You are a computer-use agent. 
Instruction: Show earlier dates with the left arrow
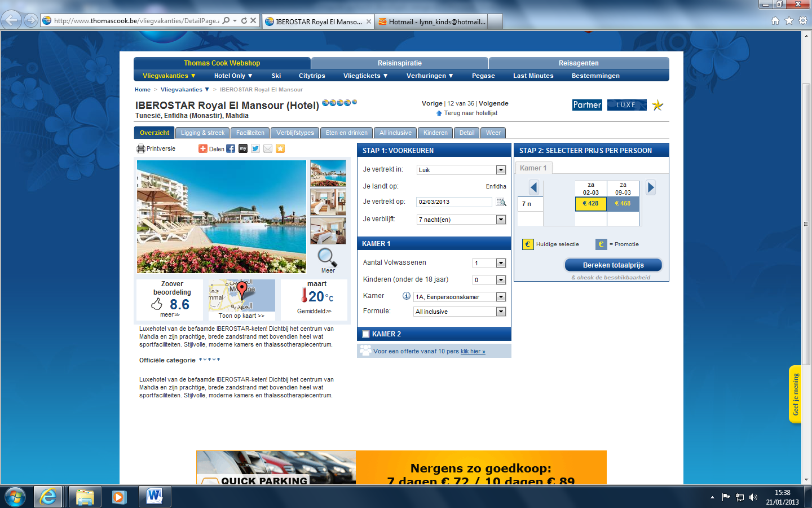point(534,187)
